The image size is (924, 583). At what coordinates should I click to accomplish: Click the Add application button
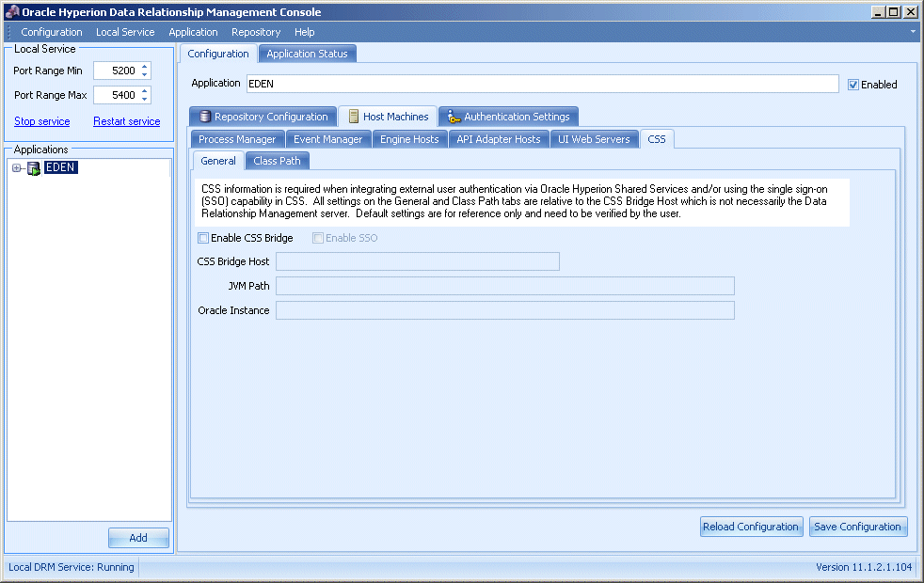[138, 538]
